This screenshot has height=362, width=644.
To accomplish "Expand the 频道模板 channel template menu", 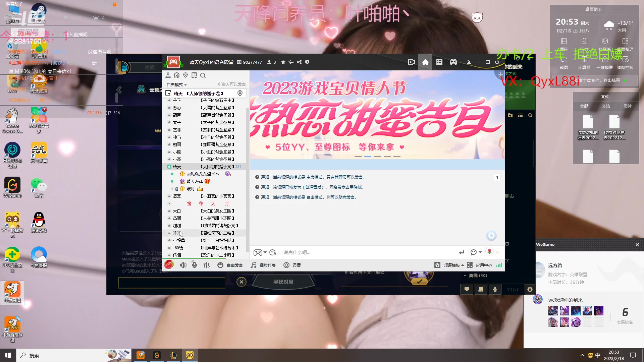I will coord(449,265).
